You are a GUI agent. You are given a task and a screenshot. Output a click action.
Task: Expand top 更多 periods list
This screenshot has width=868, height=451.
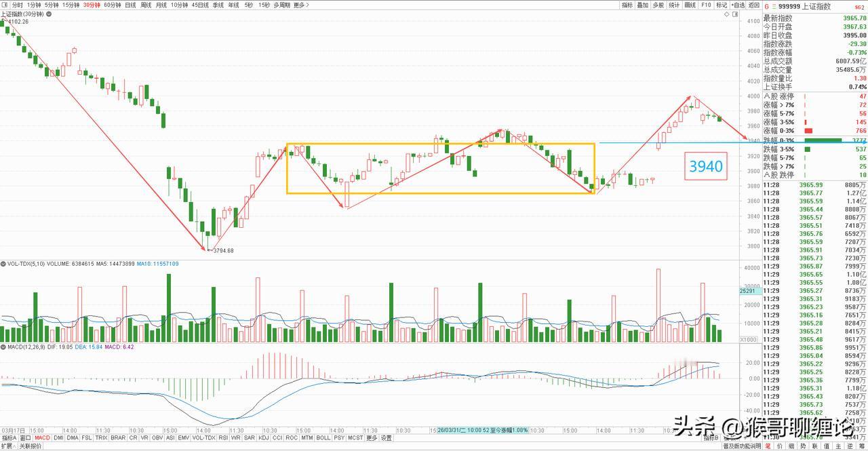[x=301, y=5]
